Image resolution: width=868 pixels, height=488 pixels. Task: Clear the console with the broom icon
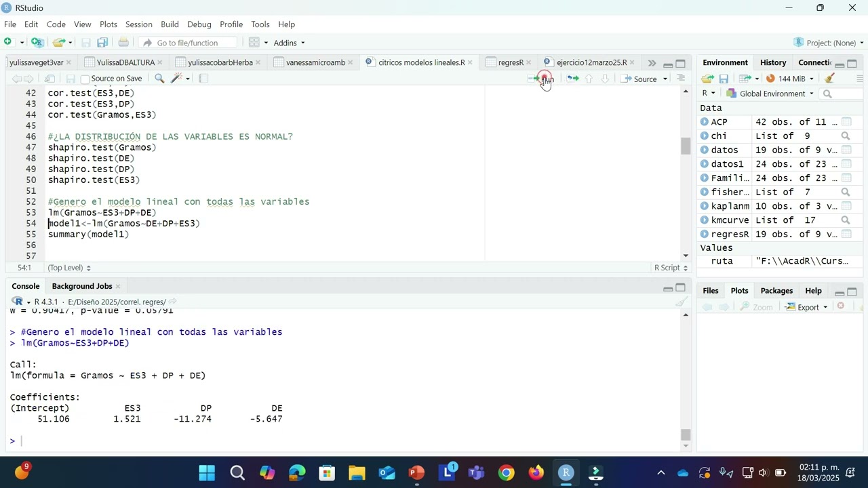click(x=682, y=302)
